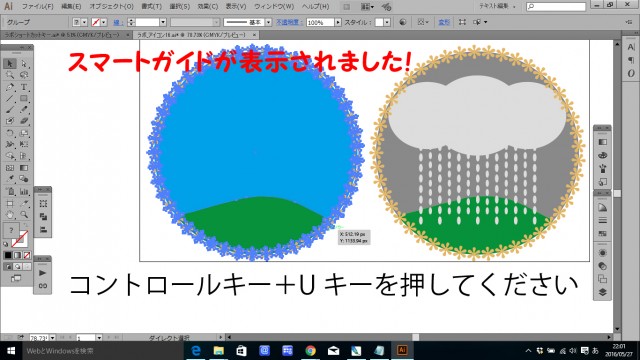Pick the Zoom magnifier tool
This screenshot has width=640, height=360.
[x=24, y=215]
